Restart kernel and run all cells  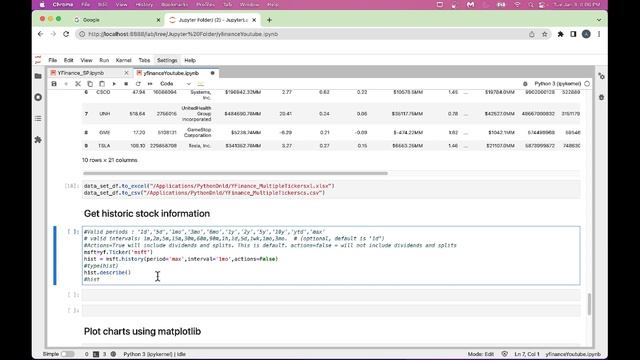pos(150,84)
